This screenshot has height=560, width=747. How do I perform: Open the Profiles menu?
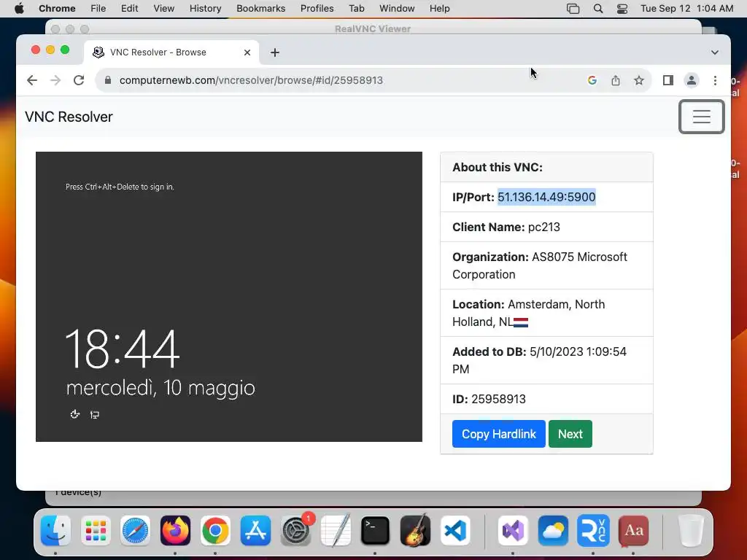[317, 9]
